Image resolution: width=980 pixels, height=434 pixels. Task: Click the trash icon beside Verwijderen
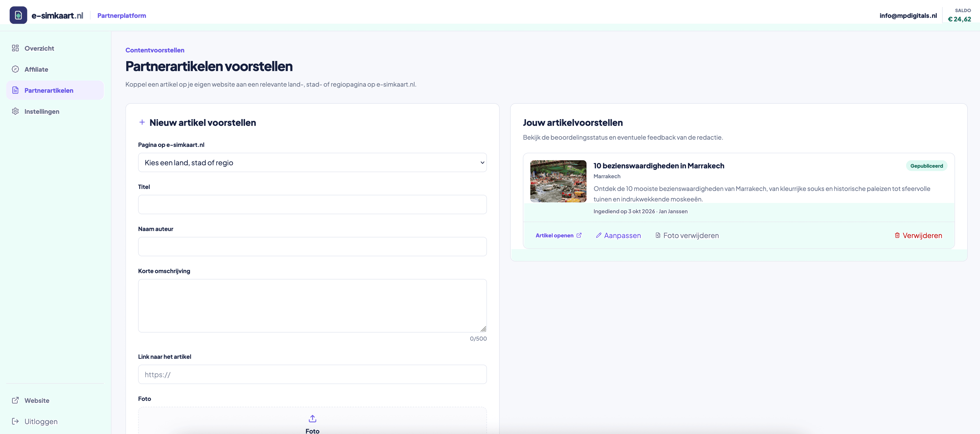click(x=897, y=235)
